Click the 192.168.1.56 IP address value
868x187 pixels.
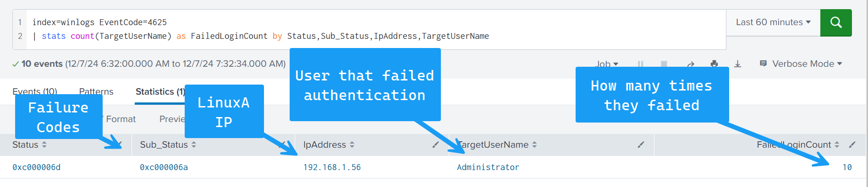pyautogui.click(x=332, y=167)
